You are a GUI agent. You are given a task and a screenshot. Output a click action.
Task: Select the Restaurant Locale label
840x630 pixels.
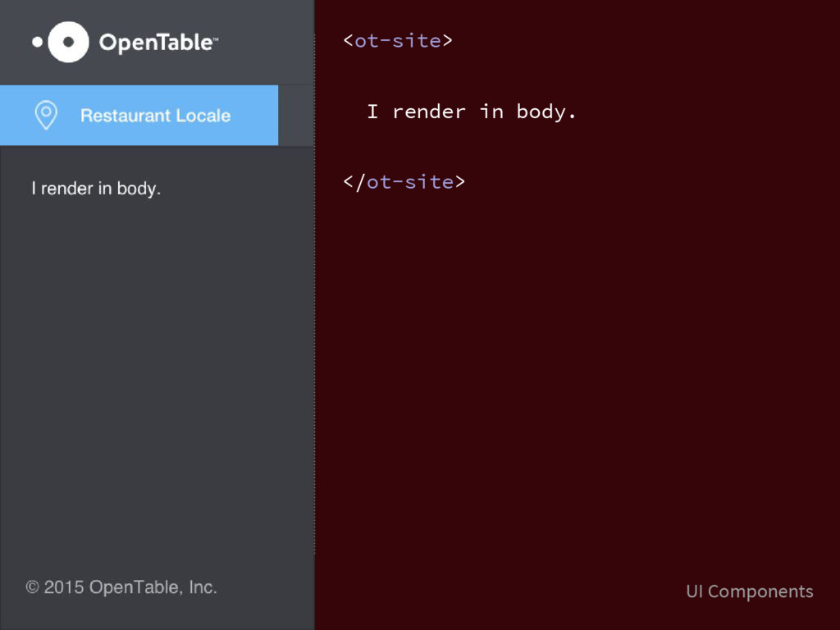(155, 116)
